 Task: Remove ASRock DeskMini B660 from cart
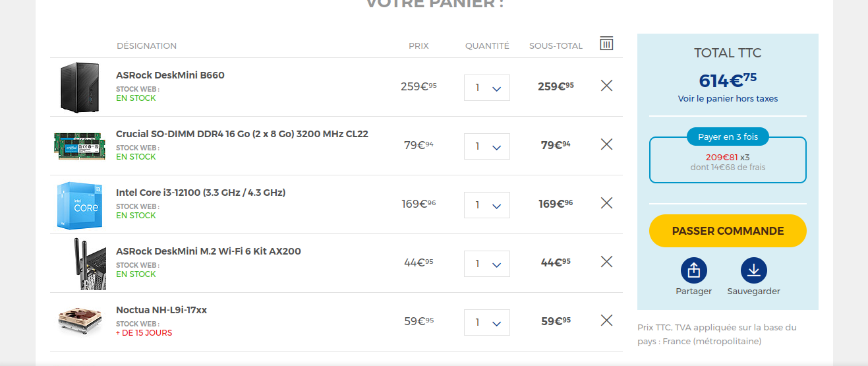point(607,86)
